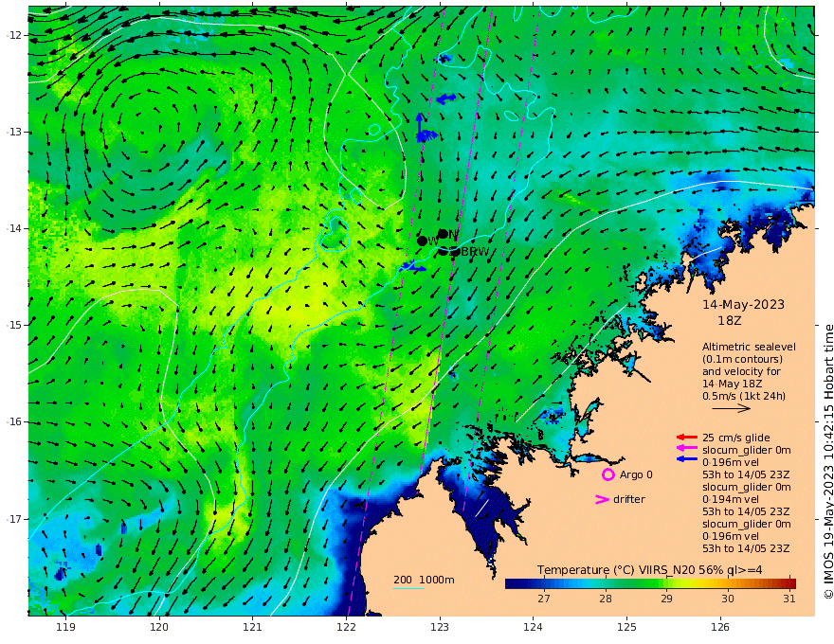Click the 'drifter' legend label

[x=629, y=499]
